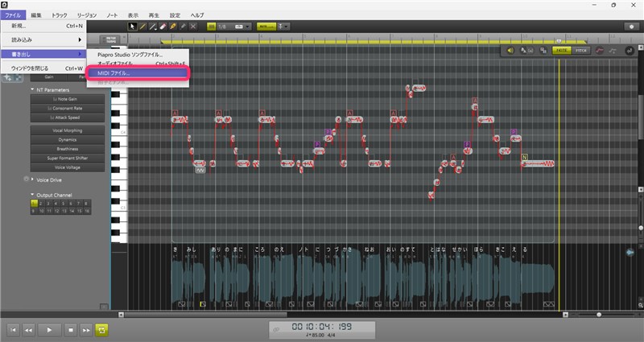
Task: Click the METER TEMPO button
Action: pos(111,39)
